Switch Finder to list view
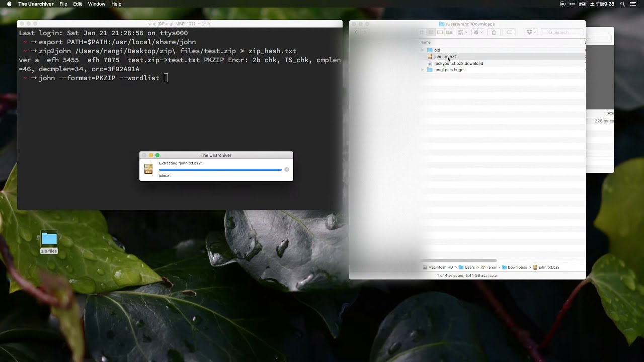The image size is (644, 362). [x=431, y=32]
